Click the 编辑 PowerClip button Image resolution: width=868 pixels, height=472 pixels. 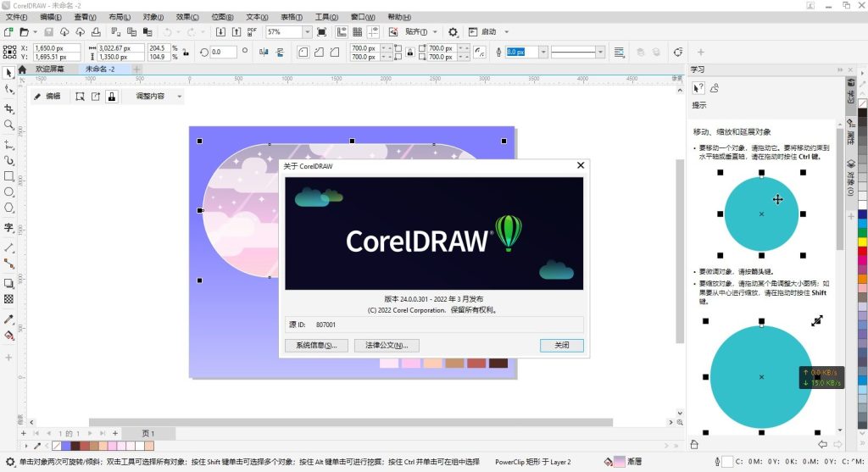(47, 97)
